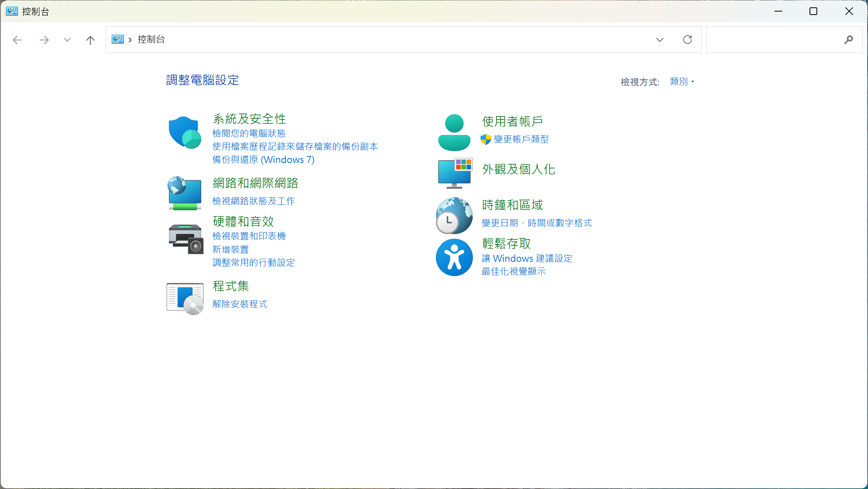Click the 控制台 breadcrumb in address bar

point(151,39)
